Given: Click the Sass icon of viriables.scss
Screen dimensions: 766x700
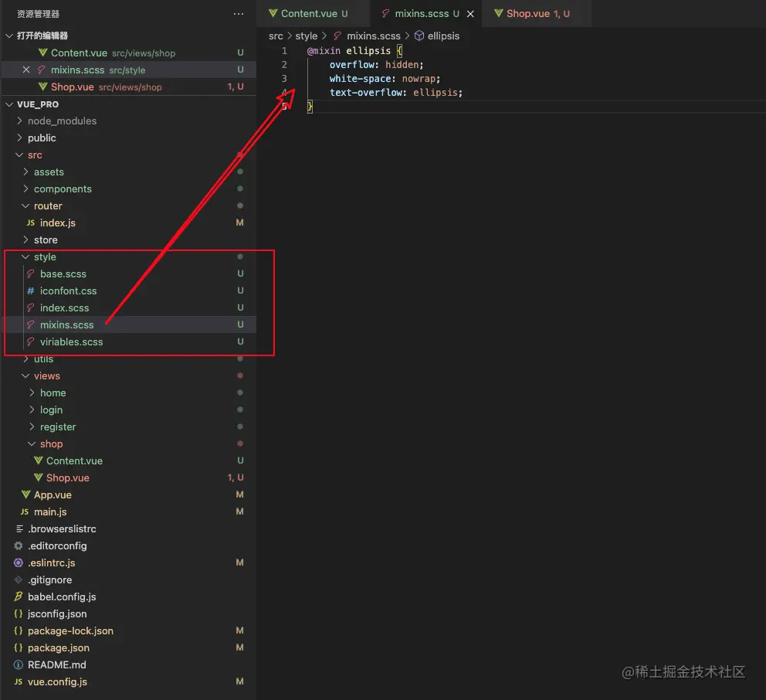Looking at the screenshot, I should click(x=31, y=342).
